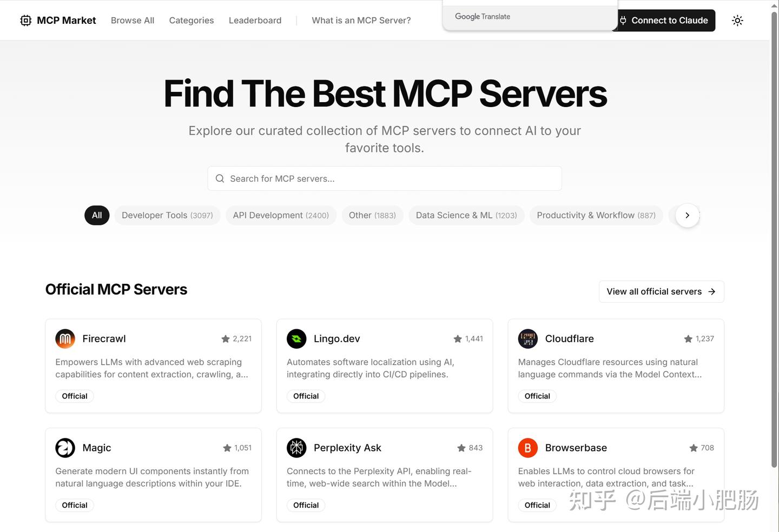Click the Official MCP Servers heading
This screenshot has height=532, width=779.
click(x=116, y=290)
